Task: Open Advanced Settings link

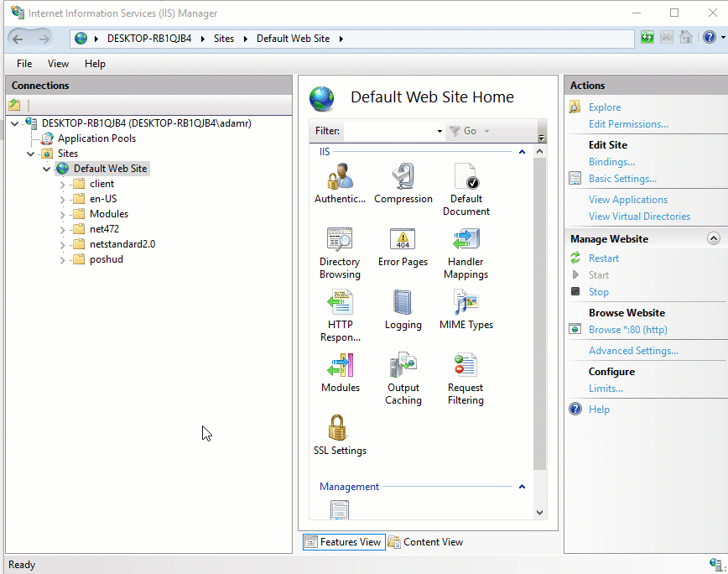Action: [633, 351]
